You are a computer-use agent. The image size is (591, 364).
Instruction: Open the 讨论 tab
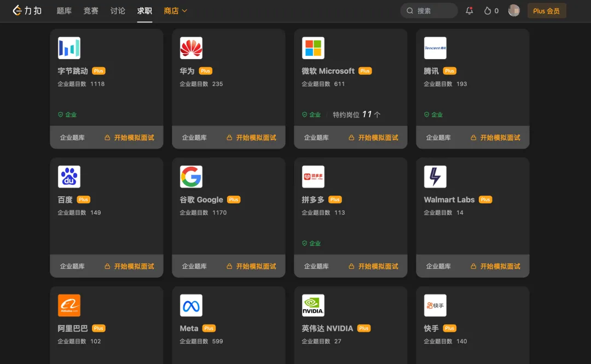click(118, 10)
